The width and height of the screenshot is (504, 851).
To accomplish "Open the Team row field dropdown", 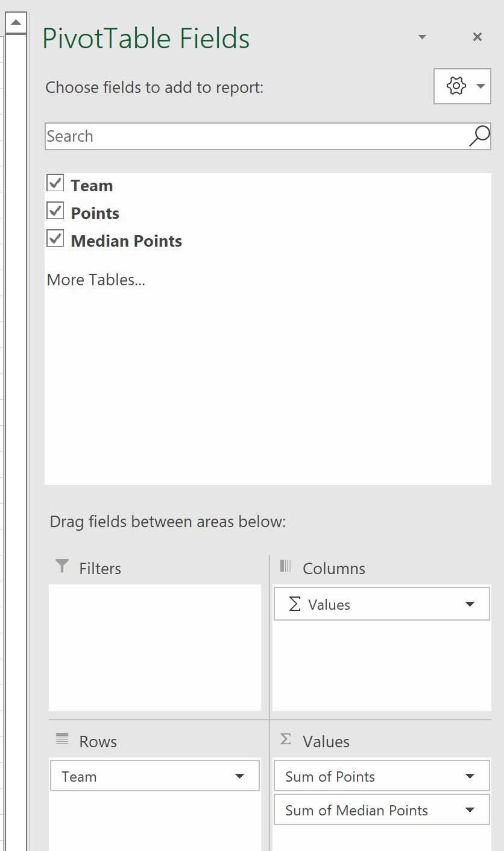I will tap(239, 776).
